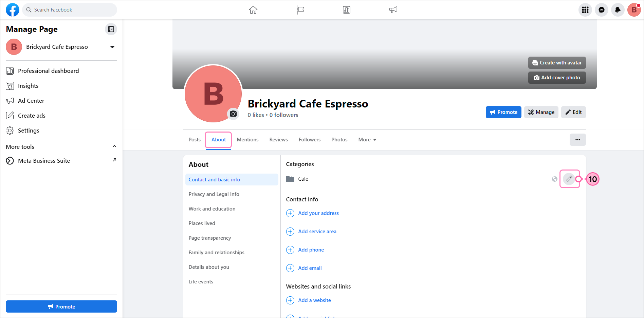Open Insights in the sidebar
The height and width of the screenshot is (318, 644).
[x=61, y=86]
